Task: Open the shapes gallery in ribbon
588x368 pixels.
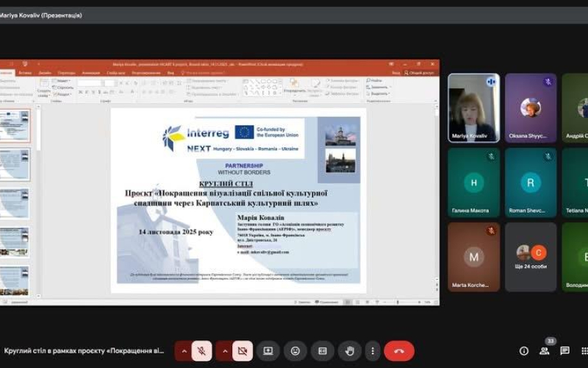Action: (x=262, y=87)
